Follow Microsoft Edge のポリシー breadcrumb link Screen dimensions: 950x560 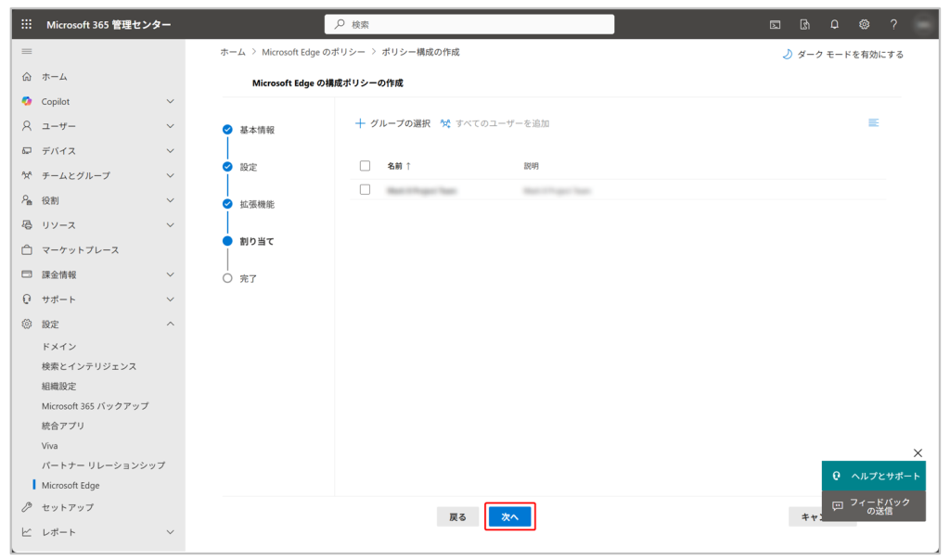[x=314, y=53]
